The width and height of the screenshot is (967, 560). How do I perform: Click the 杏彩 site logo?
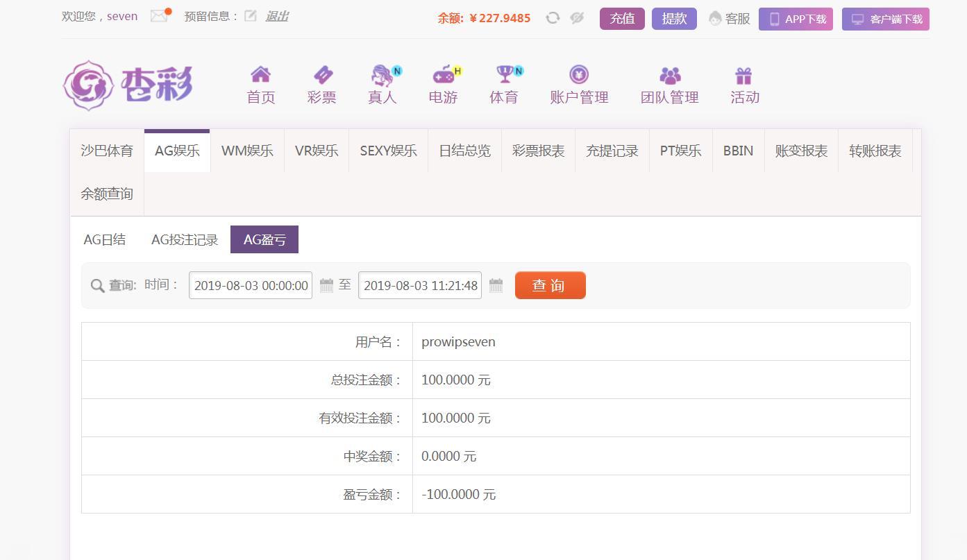pos(128,85)
